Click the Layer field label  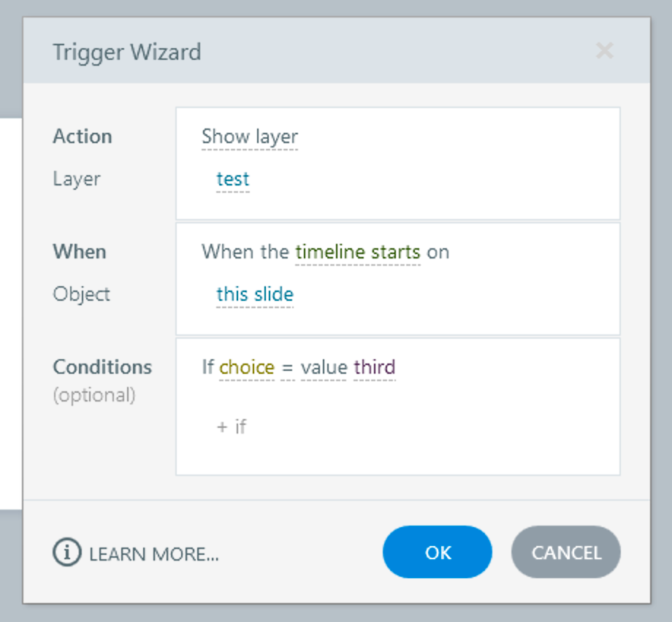coord(77,179)
